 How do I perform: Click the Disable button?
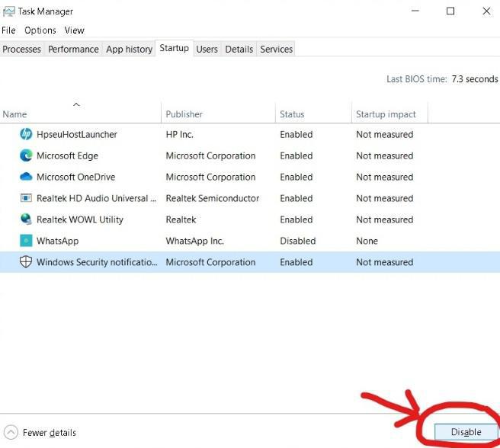coord(466,432)
